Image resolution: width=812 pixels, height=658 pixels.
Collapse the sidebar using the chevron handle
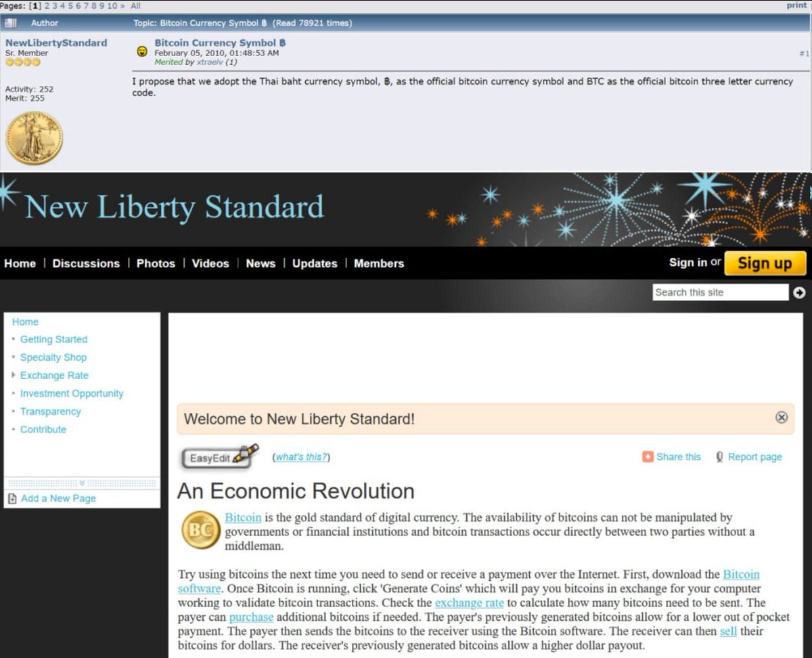tap(82, 483)
